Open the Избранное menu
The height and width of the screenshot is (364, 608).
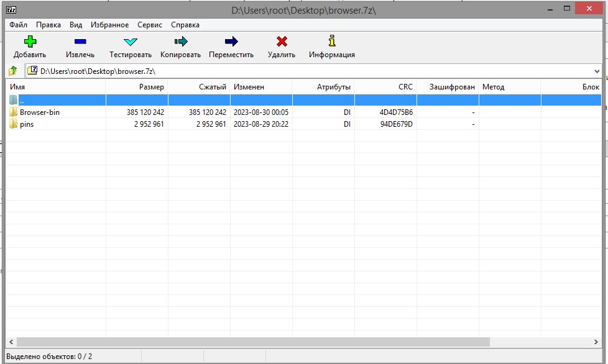pyautogui.click(x=109, y=25)
